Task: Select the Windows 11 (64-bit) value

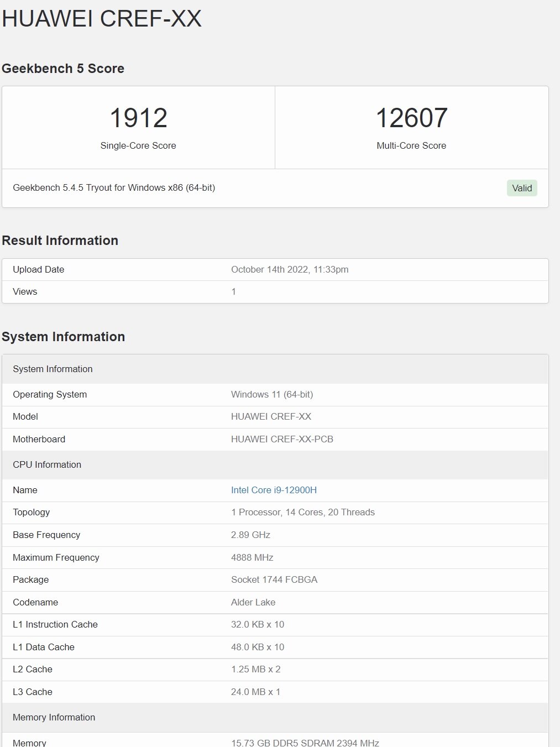Action: point(272,394)
